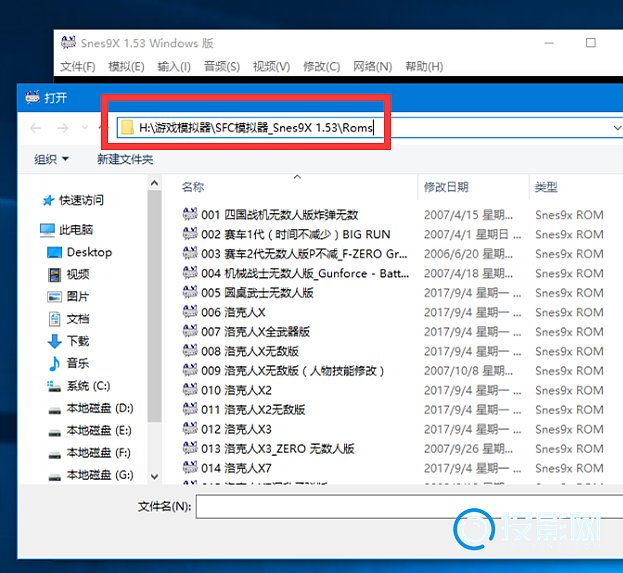Image resolution: width=623 pixels, height=573 pixels.
Task: Click ROM icon of 008 洛克人X无敌版
Action: tap(190, 350)
